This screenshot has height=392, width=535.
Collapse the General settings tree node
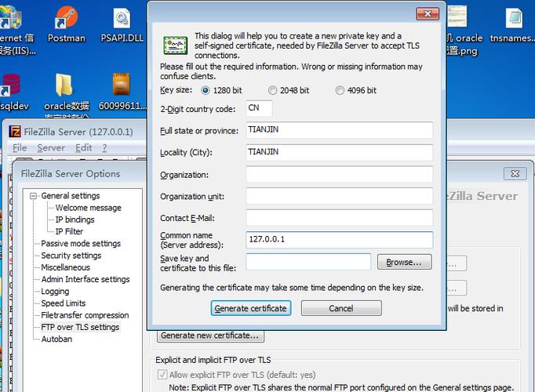tap(34, 196)
